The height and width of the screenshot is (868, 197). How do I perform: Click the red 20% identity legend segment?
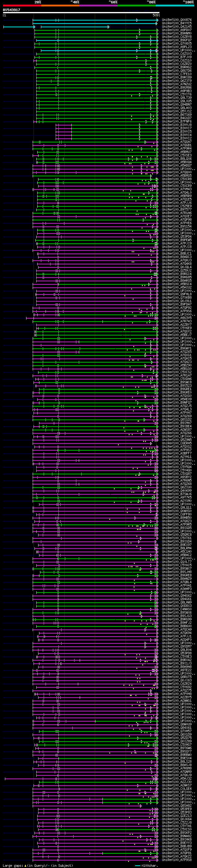click(22, 6)
